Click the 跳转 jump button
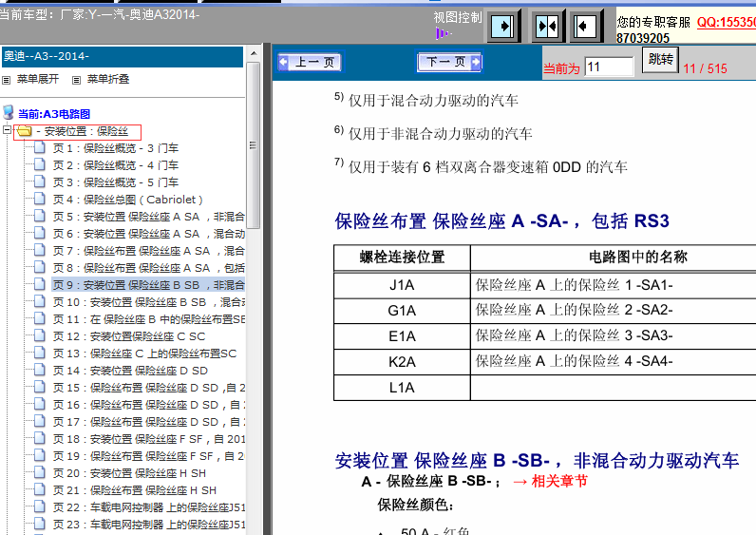Screen dimensions: 756x535 tap(660, 60)
